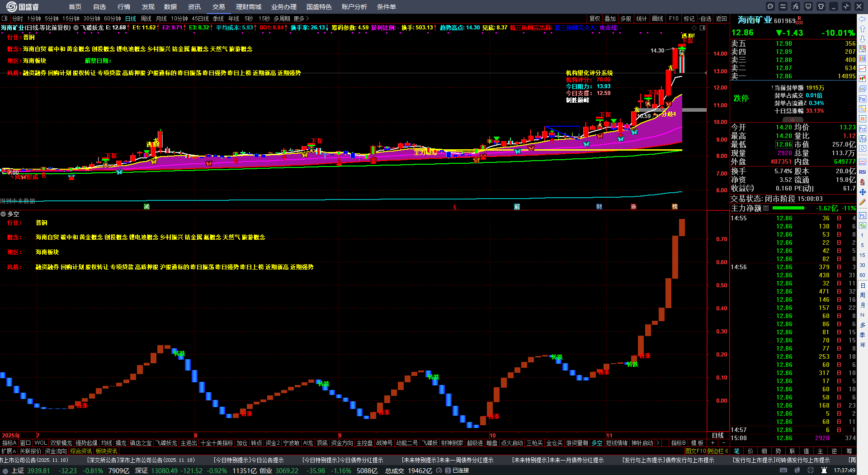Click the gear icon beside 飞碟妖龙 indicator name
Viewport: 868px width, 475px height.
pos(76,28)
